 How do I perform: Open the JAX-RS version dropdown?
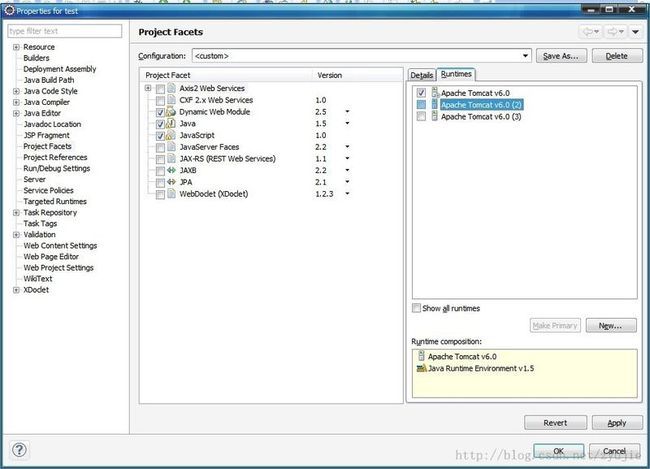(x=347, y=158)
